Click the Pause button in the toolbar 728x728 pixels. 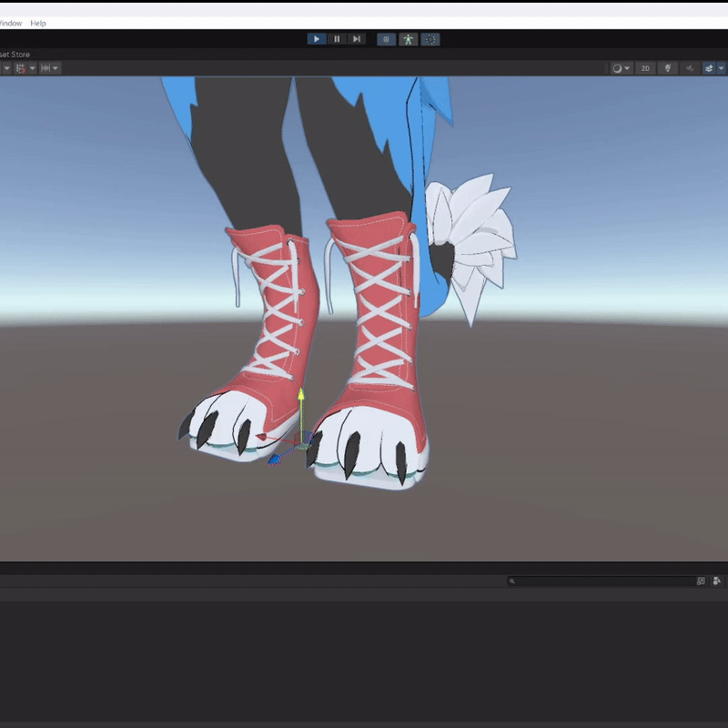(x=337, y=39)
